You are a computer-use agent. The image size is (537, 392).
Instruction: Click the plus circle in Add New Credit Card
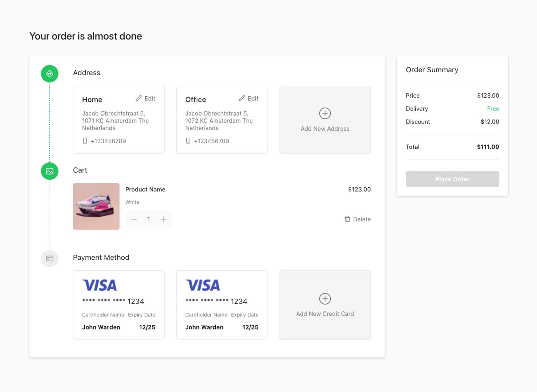[325, 299]
